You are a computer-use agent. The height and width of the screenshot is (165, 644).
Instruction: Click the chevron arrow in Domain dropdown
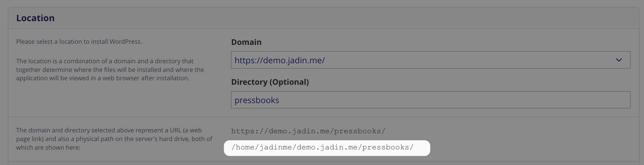619,60
